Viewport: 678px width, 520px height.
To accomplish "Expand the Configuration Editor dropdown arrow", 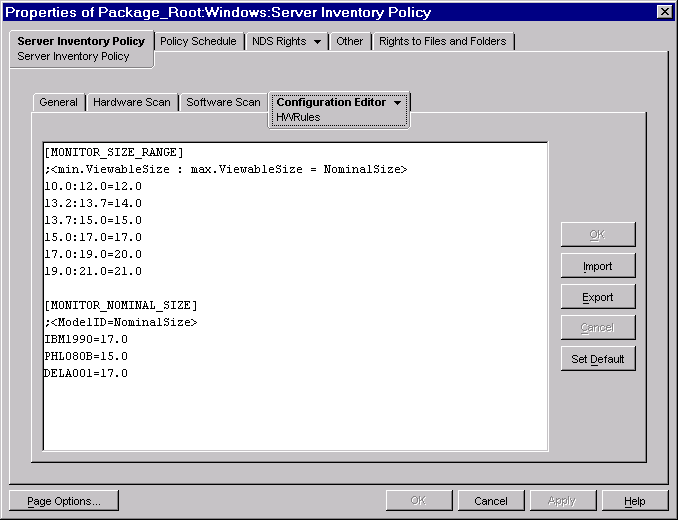I will click(x=397, y=103).
